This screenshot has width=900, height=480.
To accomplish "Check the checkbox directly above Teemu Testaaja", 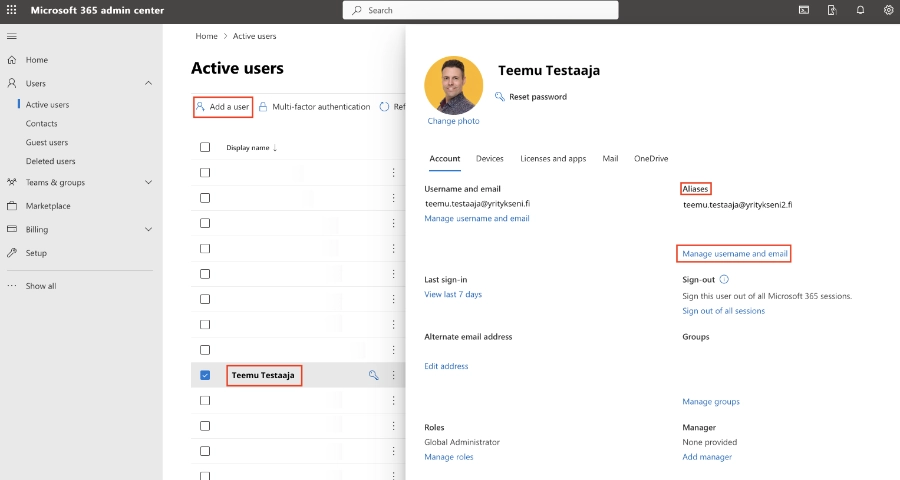I will (205, 350).
